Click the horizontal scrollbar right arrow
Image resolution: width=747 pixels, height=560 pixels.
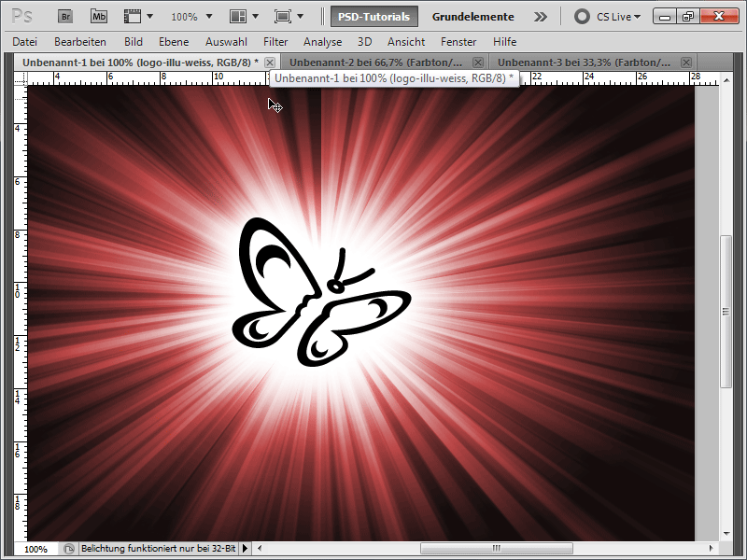pos(711,549)
